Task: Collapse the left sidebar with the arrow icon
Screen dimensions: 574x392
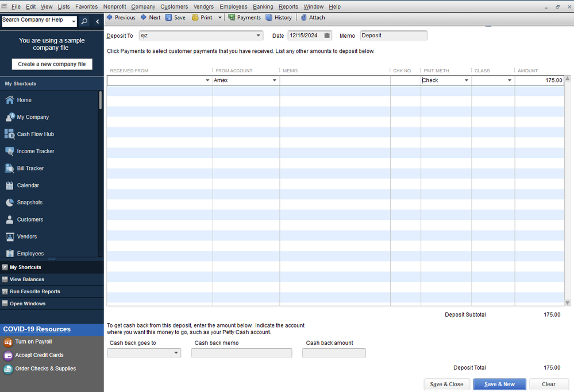Action: (97, 21)
